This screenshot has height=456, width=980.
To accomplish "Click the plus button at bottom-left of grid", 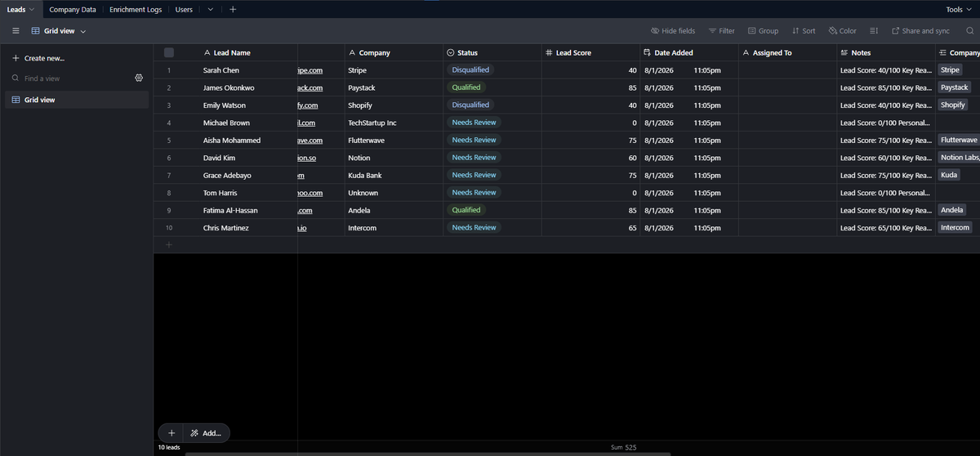I will (171, 433).
